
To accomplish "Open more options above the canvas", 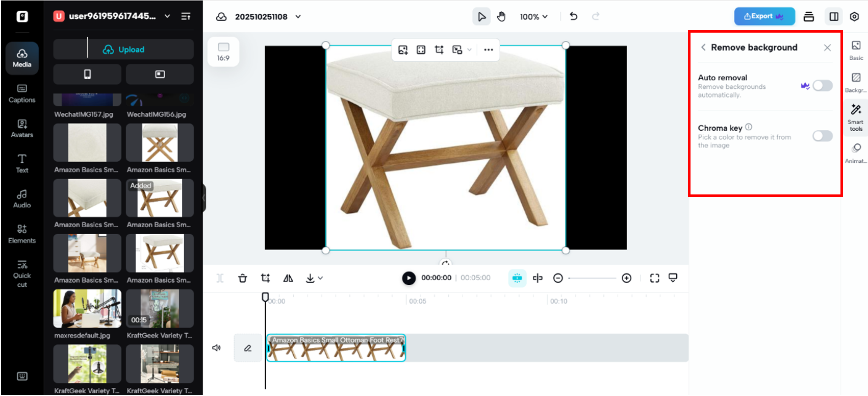I will click(x=488, y=50).
